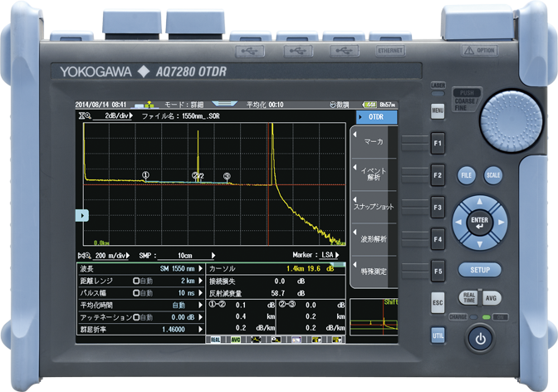This screenshot has height=392, width=558.
Task: Click the 接続損失 0.0 dB value
Action: coord(289,282)
